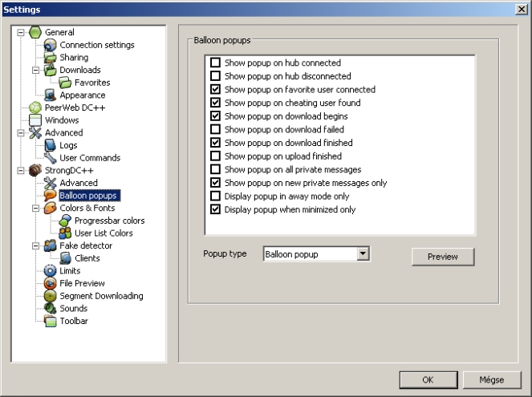Click the Limits gear icon

point(51,271)
